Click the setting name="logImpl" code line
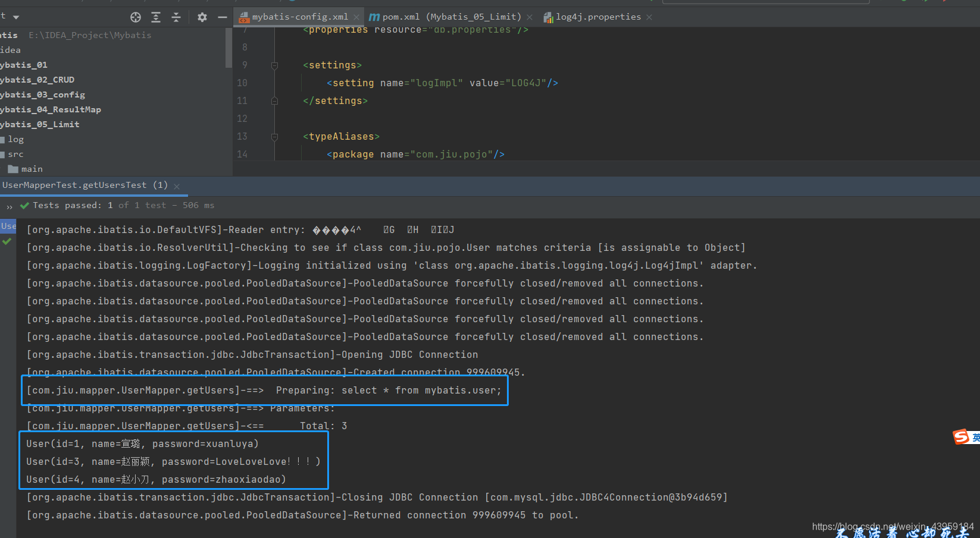Image resolution: width=980 pixels, height=538 pixels. [442, 83]
